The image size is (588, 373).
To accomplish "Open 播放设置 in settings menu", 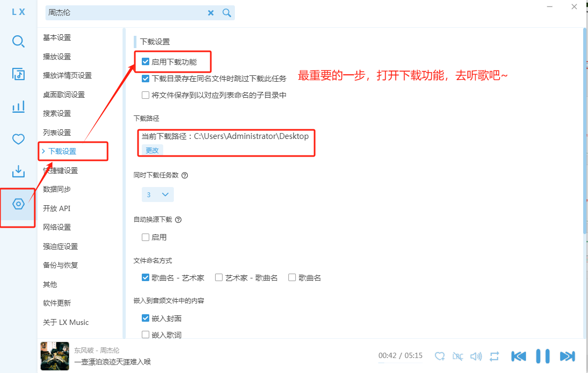I will [57, 57].
